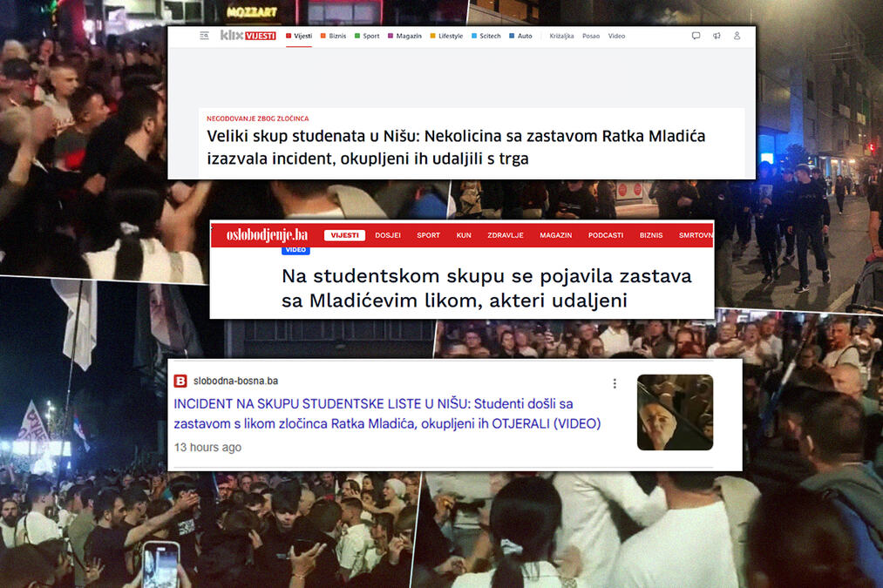Select the Klix Magazin tab
Viewport: 883px width, 588px height.
click(x=404, y=36)
